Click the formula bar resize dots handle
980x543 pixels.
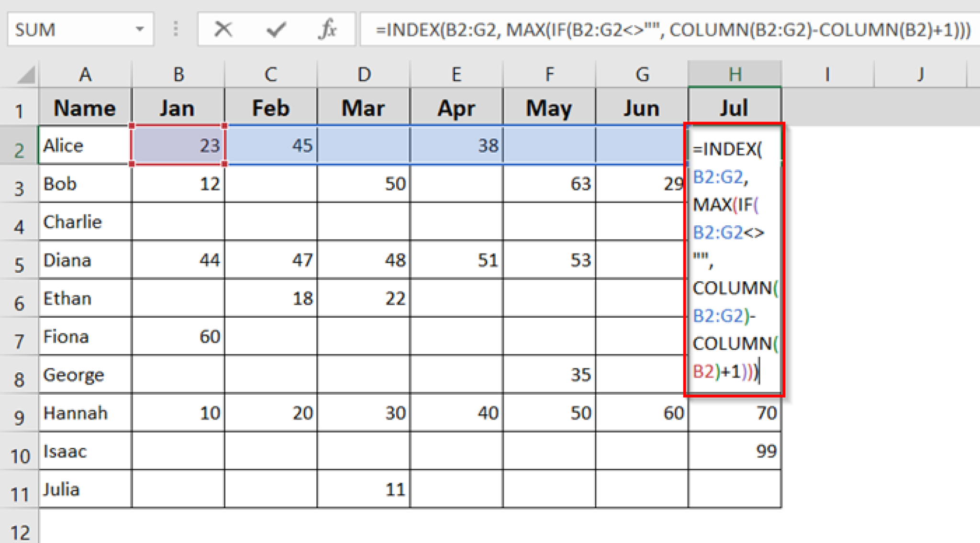176,30
